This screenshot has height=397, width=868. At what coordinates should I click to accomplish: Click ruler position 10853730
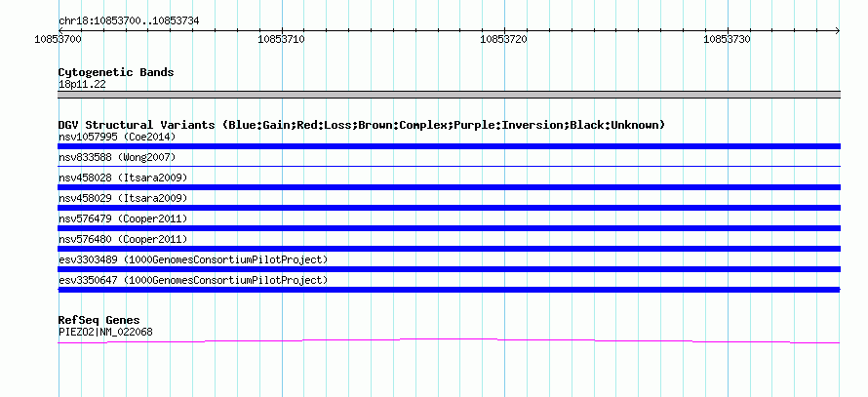pos(727,39)
